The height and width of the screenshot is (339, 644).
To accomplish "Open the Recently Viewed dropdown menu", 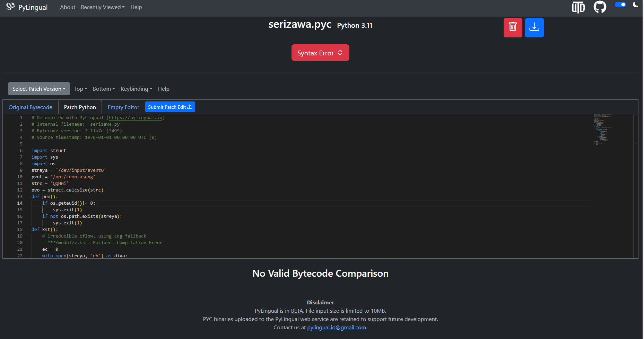I will point(103,7).
